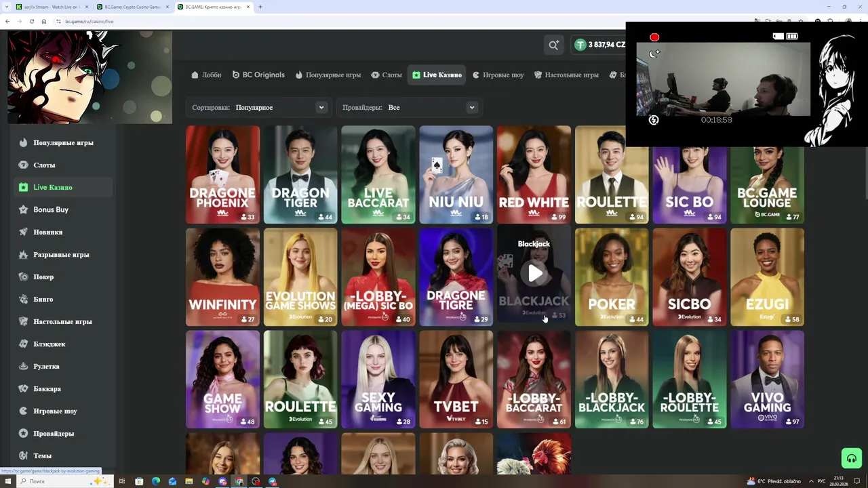
Task: Open the Vivo Gaming card
Action: coord(767,379)
